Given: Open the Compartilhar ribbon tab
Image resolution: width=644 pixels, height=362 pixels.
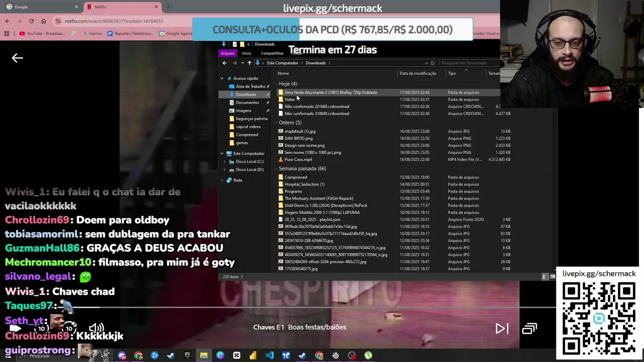Looking at the screenshot, I should pos(272,53).
